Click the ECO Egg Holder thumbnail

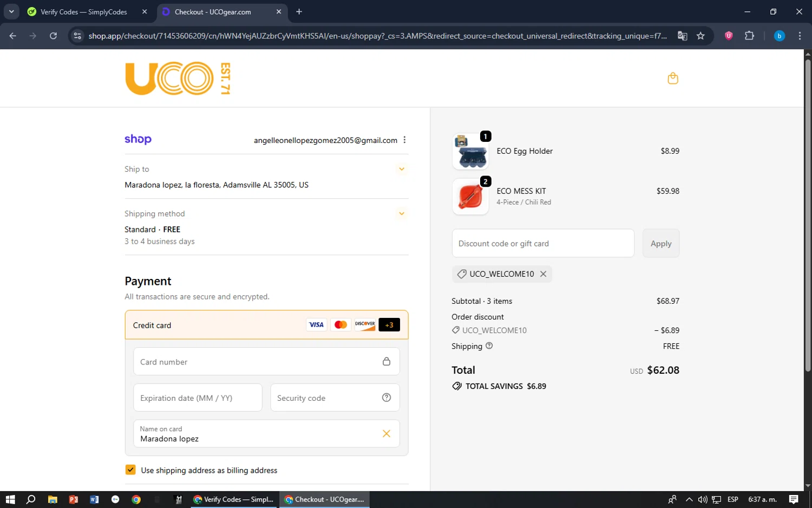(470, 152)
